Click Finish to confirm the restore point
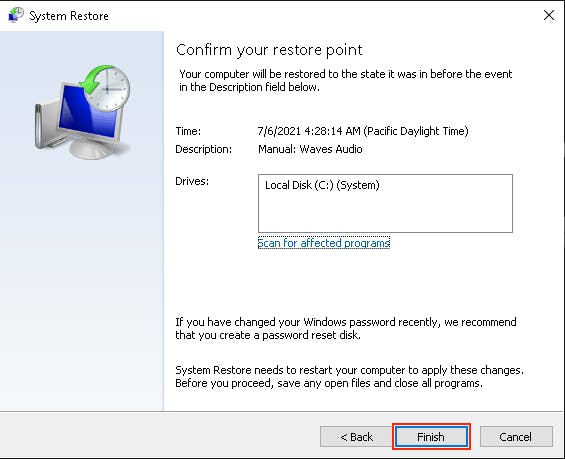 coord(431,437)
